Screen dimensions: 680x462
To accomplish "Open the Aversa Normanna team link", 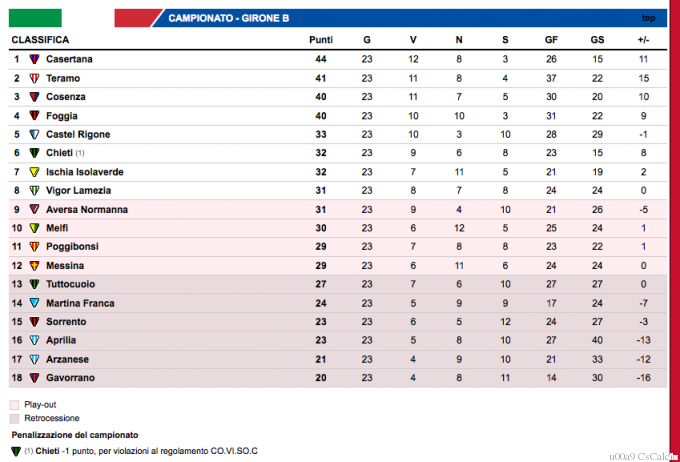I will tap(87, 209).
